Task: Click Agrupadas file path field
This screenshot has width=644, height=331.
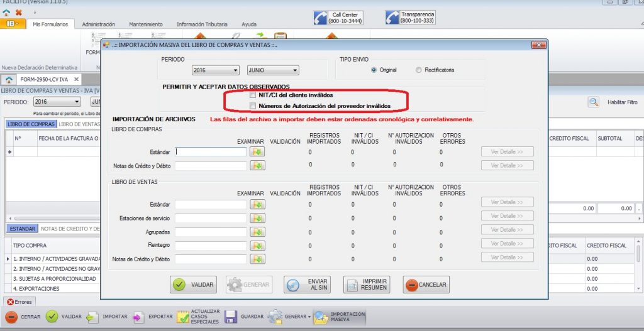Action: pyautogui.click(x=211, y=232)
